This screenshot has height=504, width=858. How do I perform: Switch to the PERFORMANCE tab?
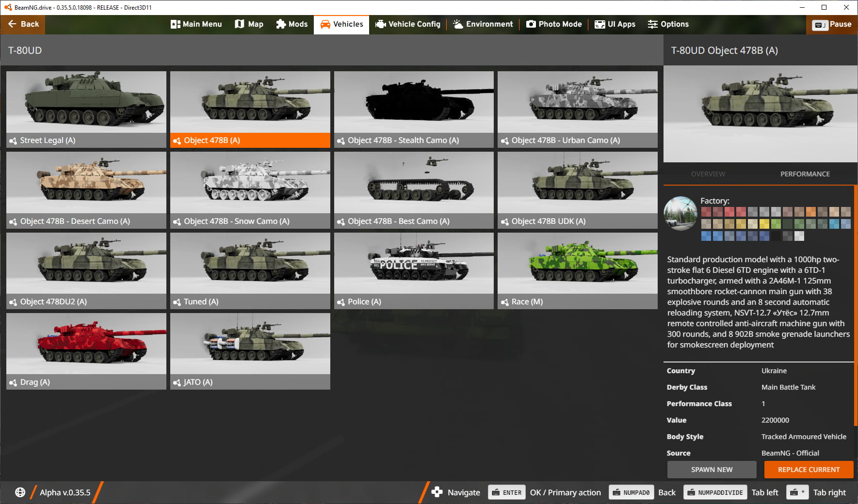(x=805, y=174)
